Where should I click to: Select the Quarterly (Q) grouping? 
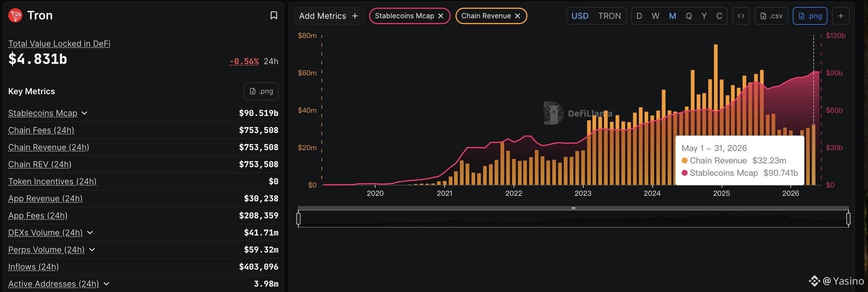689,16
